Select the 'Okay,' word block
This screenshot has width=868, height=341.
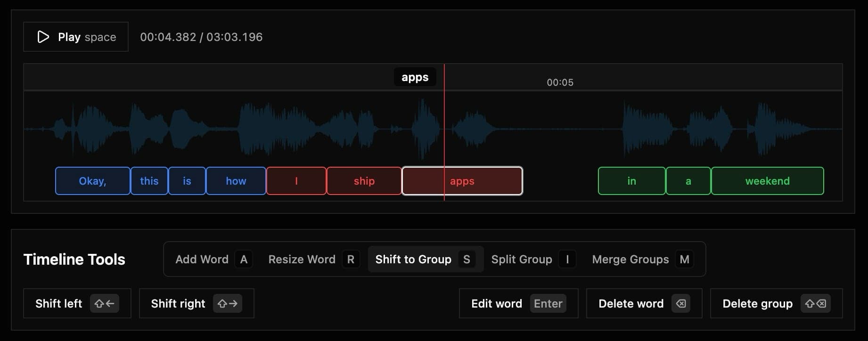[x=92, y=181]
